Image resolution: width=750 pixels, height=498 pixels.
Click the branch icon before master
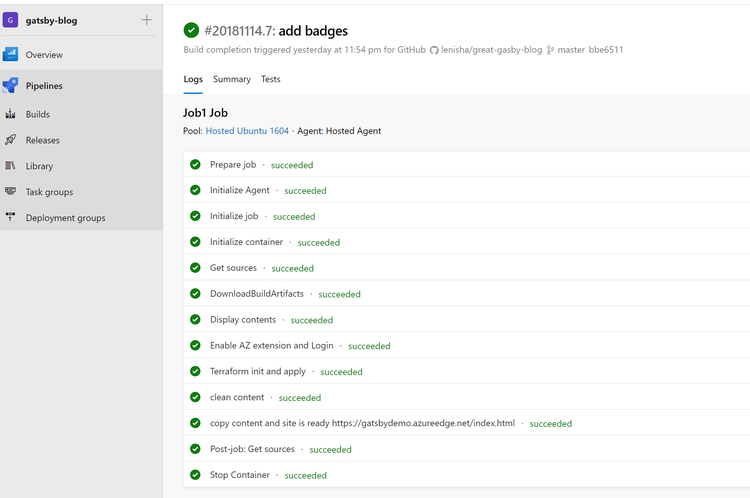pos(550,50)
